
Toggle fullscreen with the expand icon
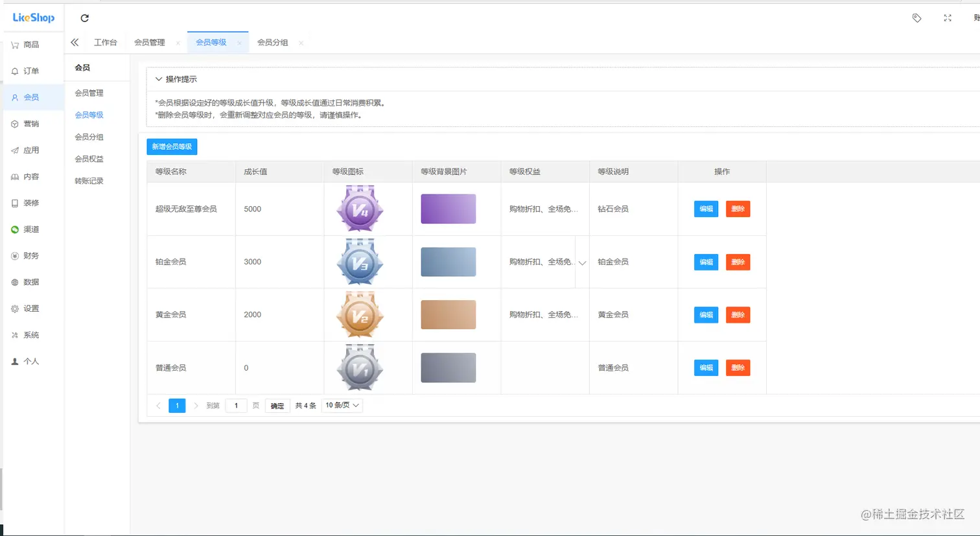tap(948, 18)
